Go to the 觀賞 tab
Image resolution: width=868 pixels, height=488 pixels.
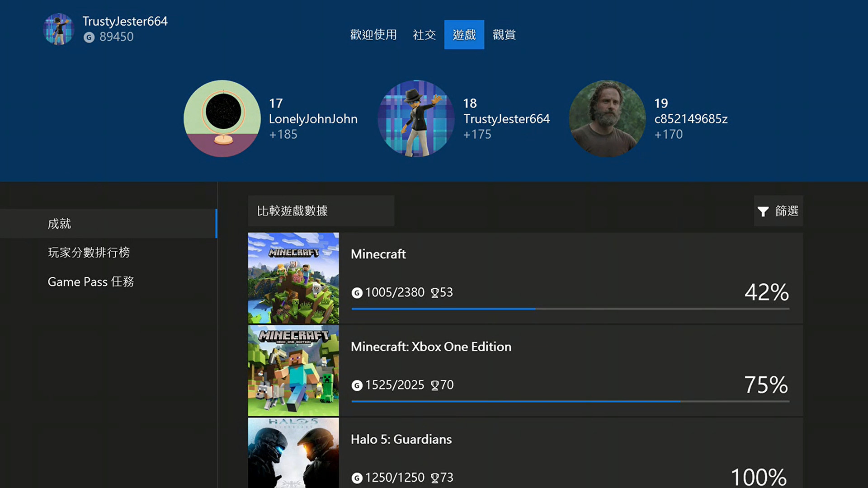click(x=504, y=34)
